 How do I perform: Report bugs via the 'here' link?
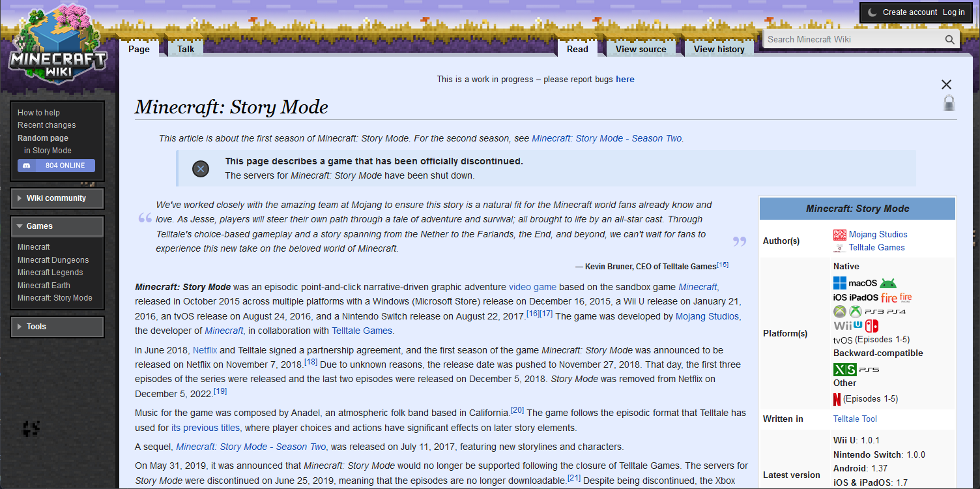pos(625,80)
